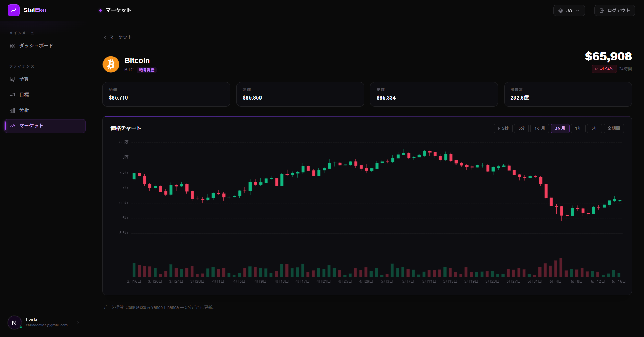
Task: Open the ダッシュボード sidebar item
Action: pyautogui.click(x=45, y=46)
